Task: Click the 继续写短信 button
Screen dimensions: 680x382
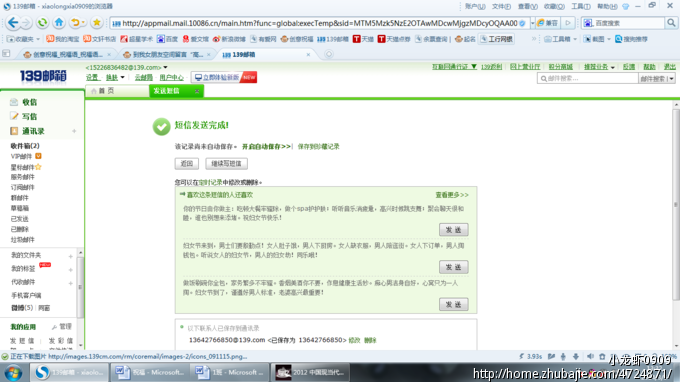Action: pyautogui.click(x=226, y=163)
